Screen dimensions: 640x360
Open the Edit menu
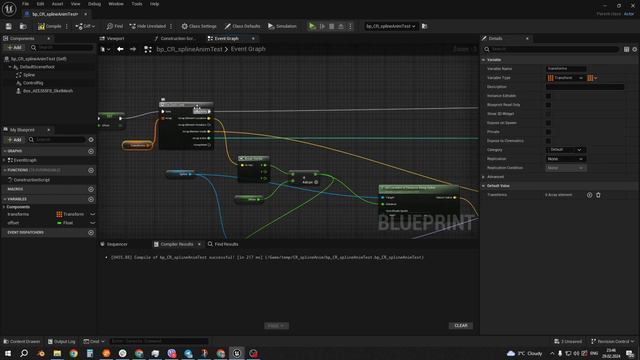click(x=40, y=4)
